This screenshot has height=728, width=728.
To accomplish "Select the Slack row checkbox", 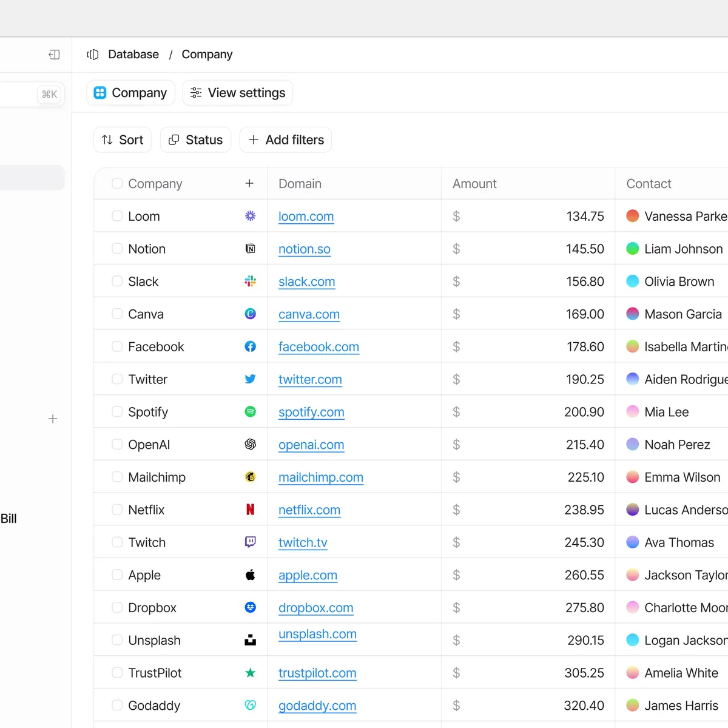I will point(117,281).
